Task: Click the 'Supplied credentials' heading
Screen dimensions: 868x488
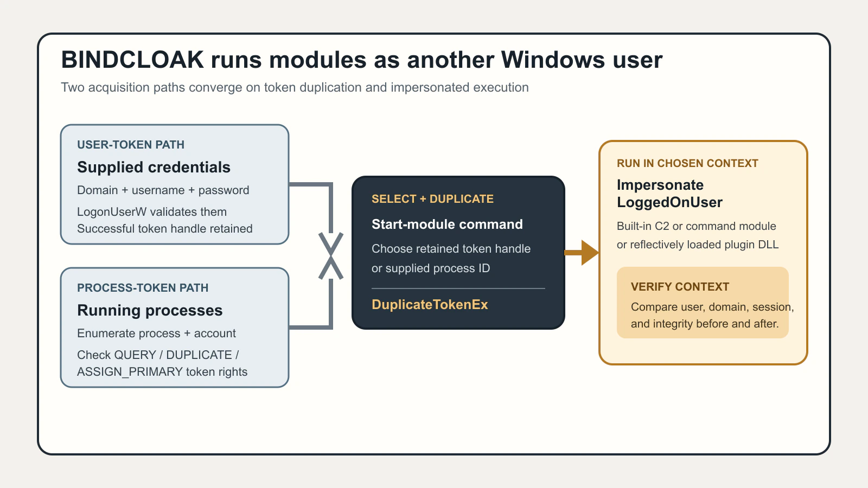Action: click(154, 167)
